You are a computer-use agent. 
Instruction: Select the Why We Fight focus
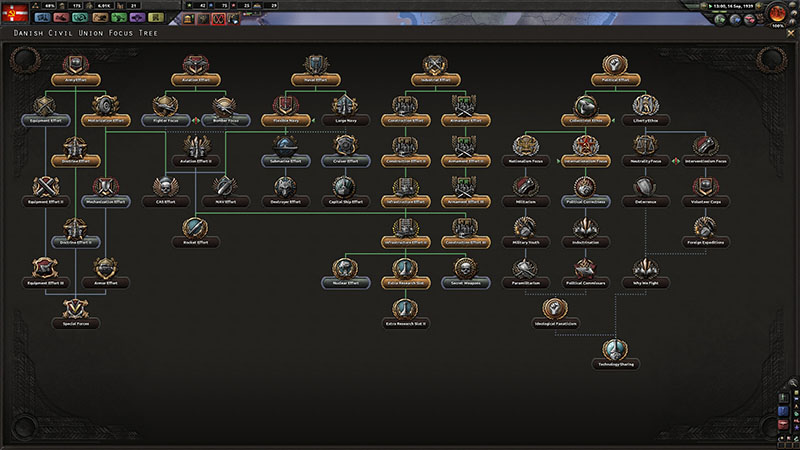point(646,274)
